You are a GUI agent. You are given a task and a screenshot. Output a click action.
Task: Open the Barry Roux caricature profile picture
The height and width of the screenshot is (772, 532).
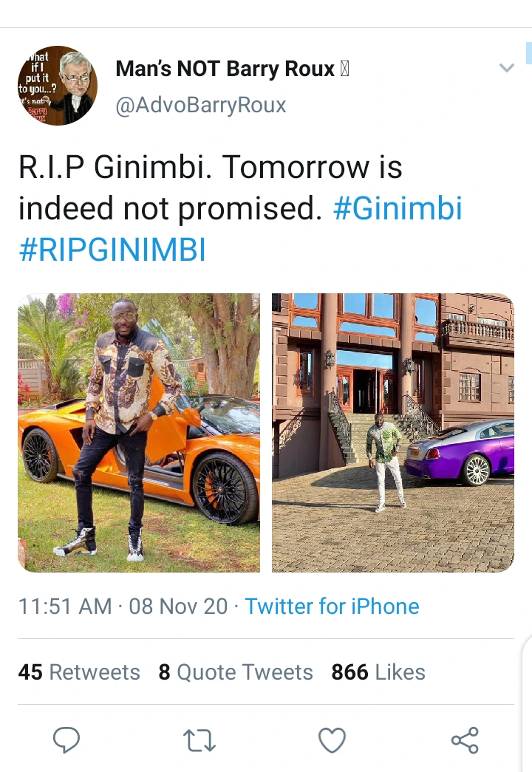pyautogui.click(x=58, y=86)
